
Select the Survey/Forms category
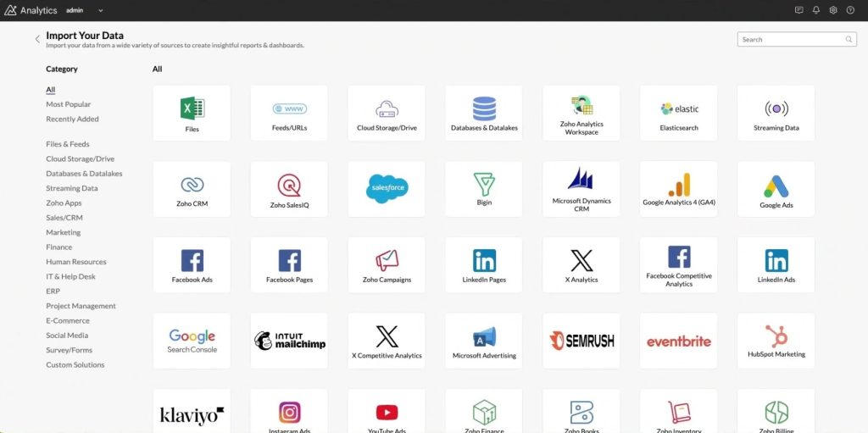tap(70, 350)
